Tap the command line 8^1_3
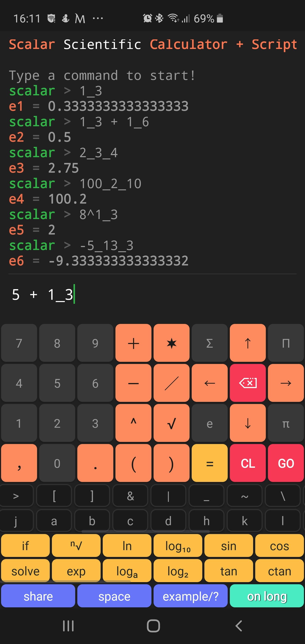 coord(63,215)
